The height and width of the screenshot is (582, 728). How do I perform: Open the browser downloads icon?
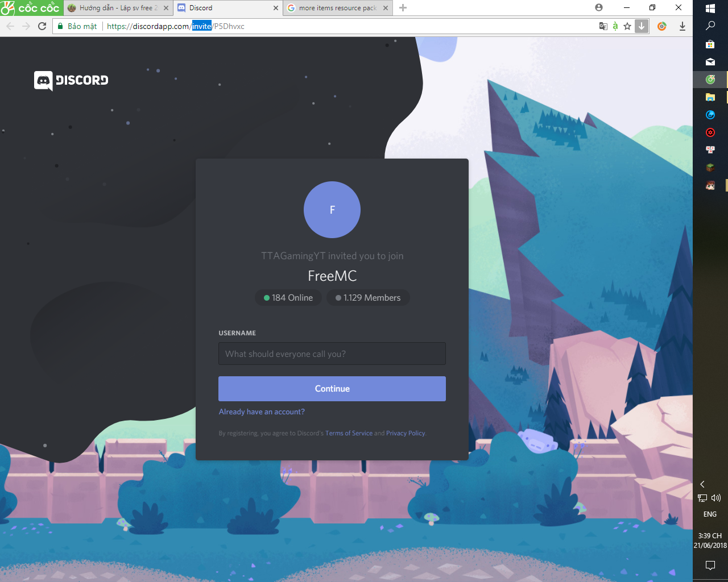[682, 26]
